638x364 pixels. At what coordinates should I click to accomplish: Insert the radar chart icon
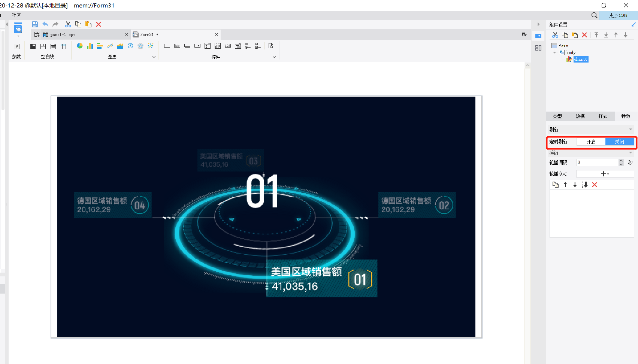click(140, 46)
